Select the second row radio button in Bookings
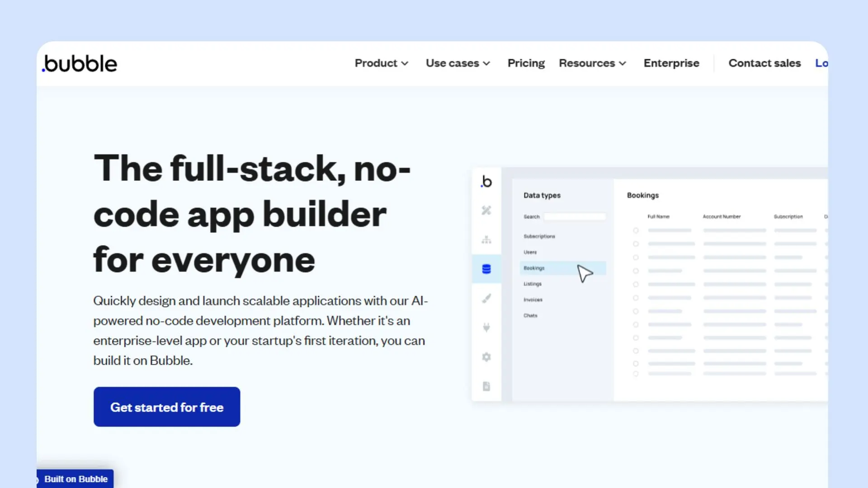Image resolution: width=868 pixels, height=488 pixels. [x=636, y=244]
